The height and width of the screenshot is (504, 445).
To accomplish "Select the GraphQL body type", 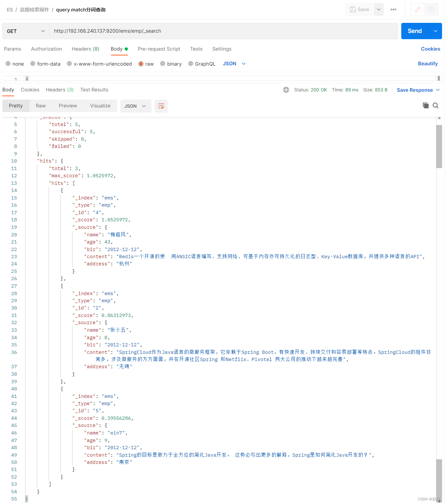I will click(x=202, y=64).
